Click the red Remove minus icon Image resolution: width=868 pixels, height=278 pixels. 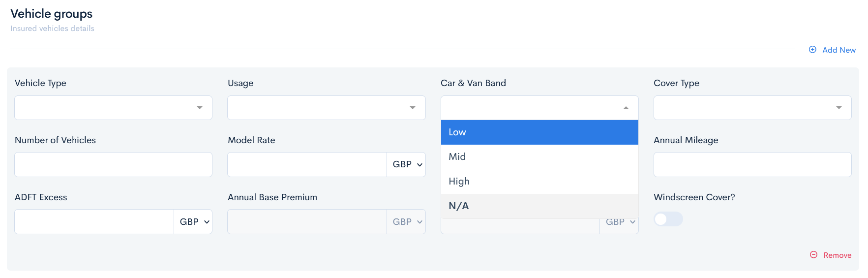813,255
